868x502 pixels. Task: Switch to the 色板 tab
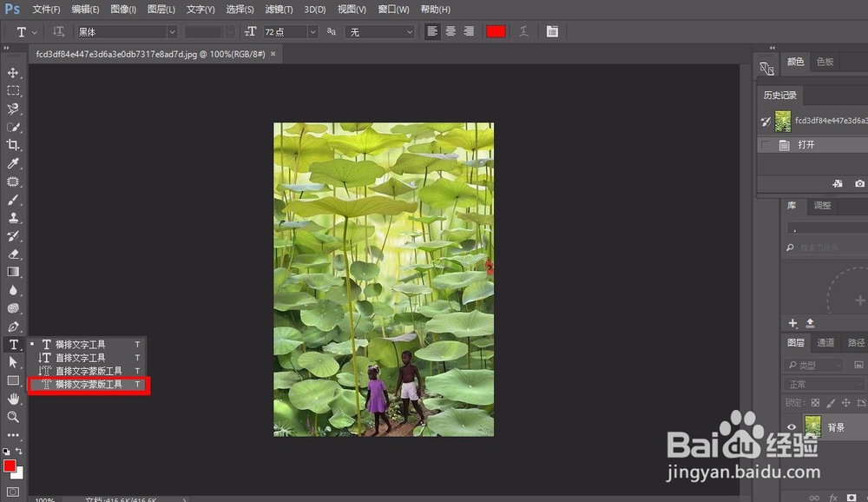click(x=825, y=62)
